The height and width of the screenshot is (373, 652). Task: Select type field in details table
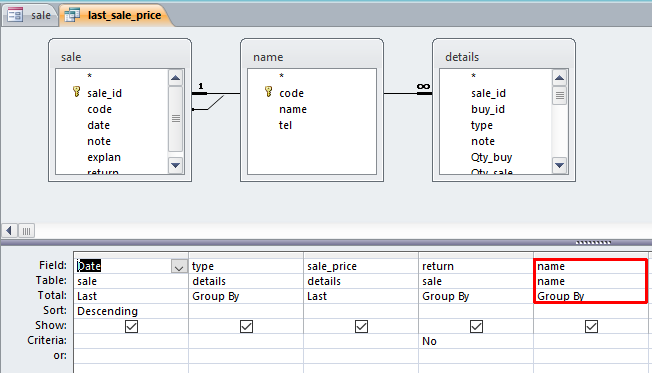click(x=482, y=125)
